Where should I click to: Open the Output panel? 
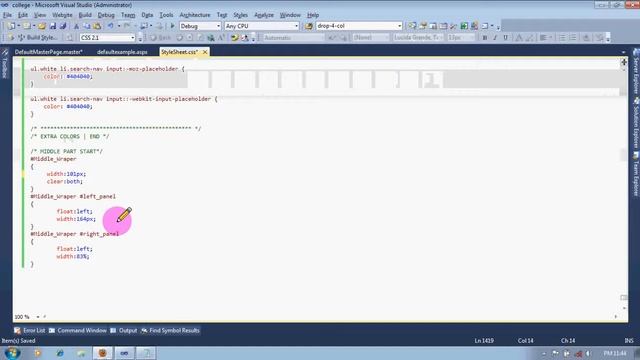[124, 331]
